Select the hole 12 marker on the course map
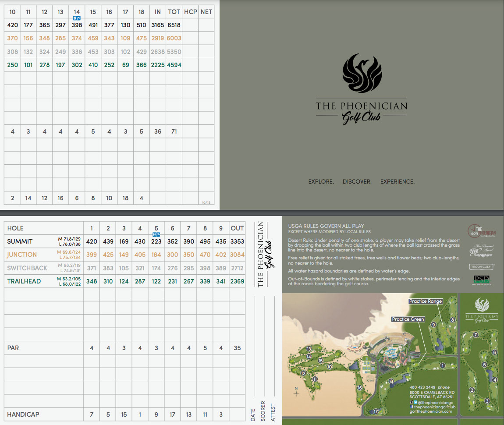The width and height of the screenshot is (504, 425). pos(303,373)
